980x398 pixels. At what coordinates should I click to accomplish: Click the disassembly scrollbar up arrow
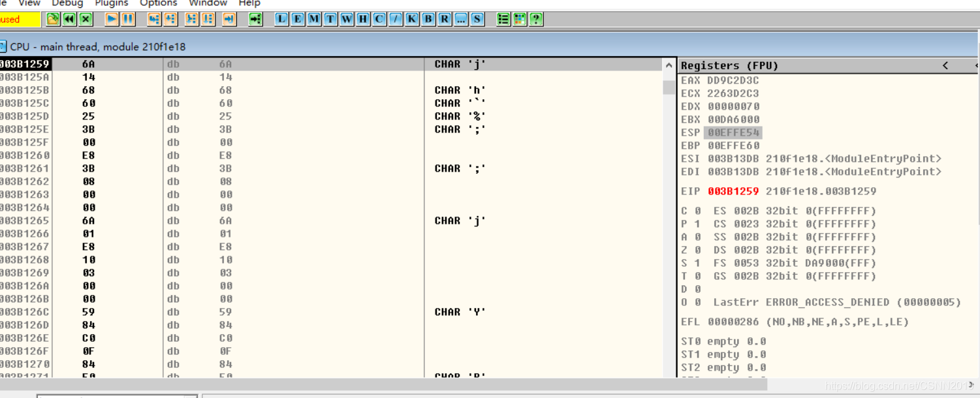point(669,65)
